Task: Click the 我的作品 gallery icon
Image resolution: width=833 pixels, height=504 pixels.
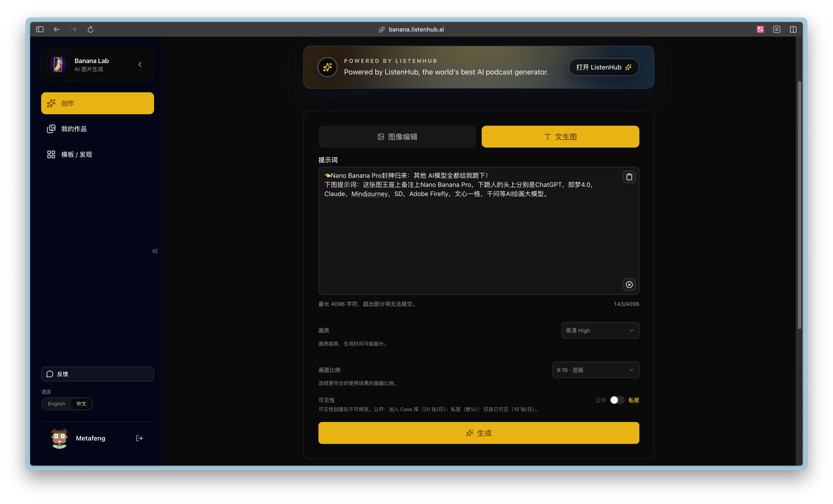Action: 51,129
